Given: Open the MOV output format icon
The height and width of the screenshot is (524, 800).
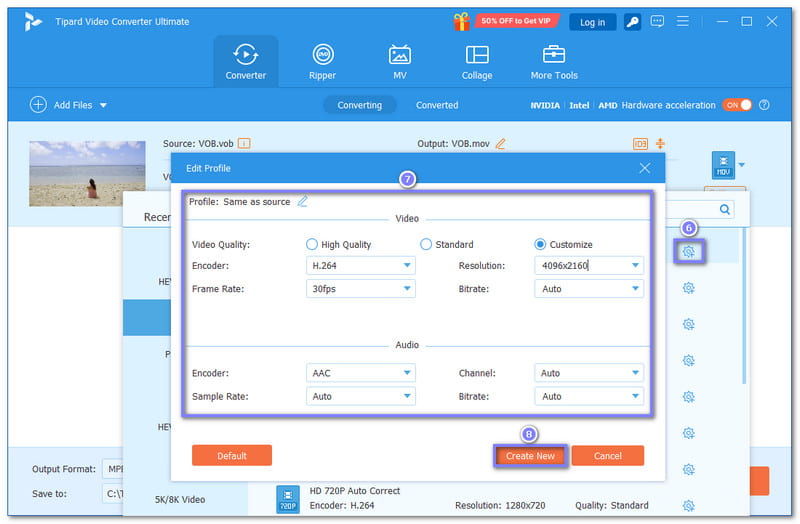Looking at the screenshot, I should click(x=723, y=165).
